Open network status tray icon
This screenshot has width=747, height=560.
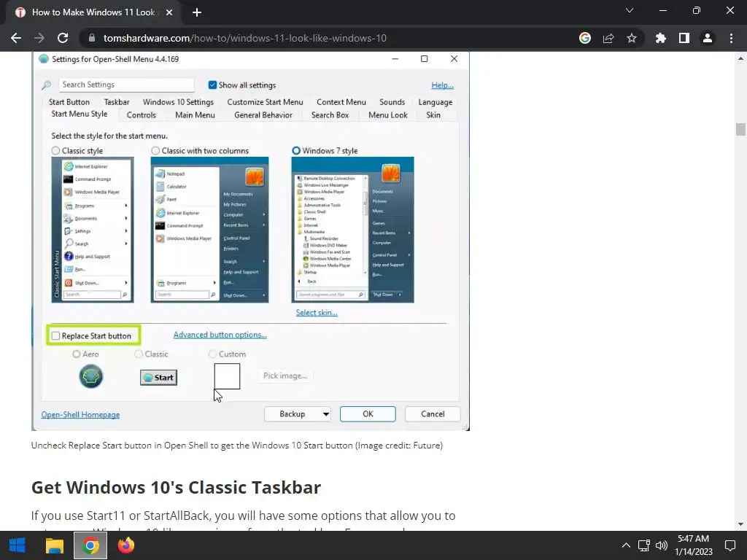(x=643, y=545)
